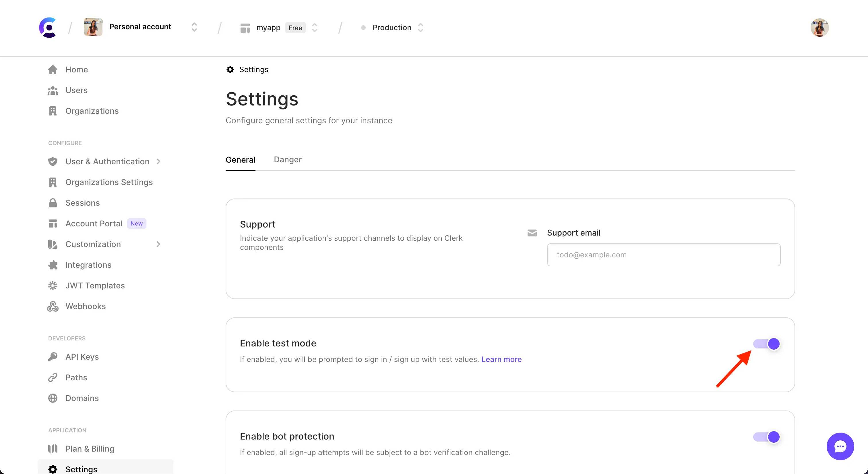Turn off Enable bot protection
The image size is (868, 474).
click(766, 437)
